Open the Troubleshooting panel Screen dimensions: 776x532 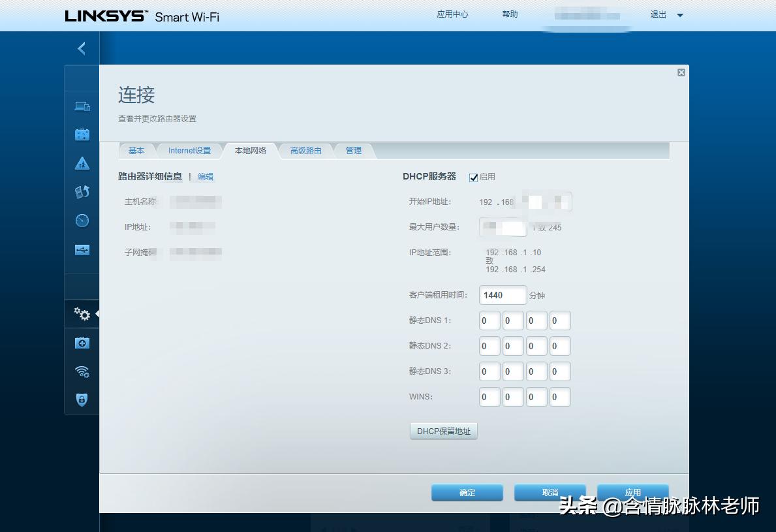82,342
